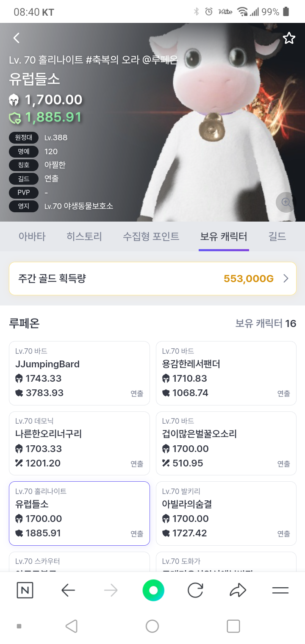Open the browser hamburger menu
Screen dimensions: 305x644
280,590
